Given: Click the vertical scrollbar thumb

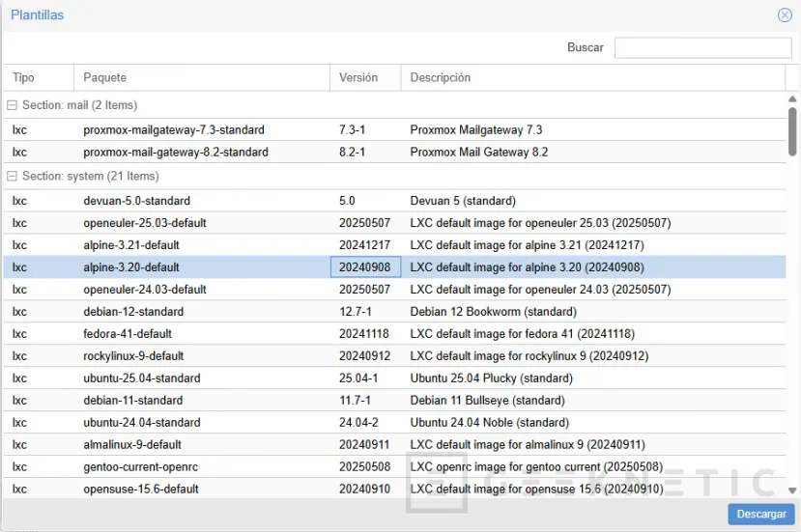Looking at the screenshot, I should [792, 131].
